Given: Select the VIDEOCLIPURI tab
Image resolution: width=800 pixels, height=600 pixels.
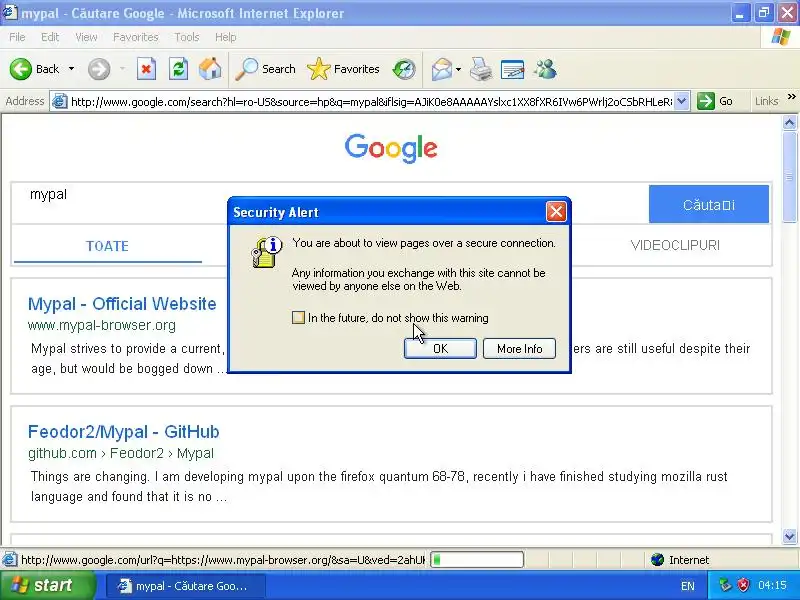Looking at the screenshot, I should click(675, 245).
